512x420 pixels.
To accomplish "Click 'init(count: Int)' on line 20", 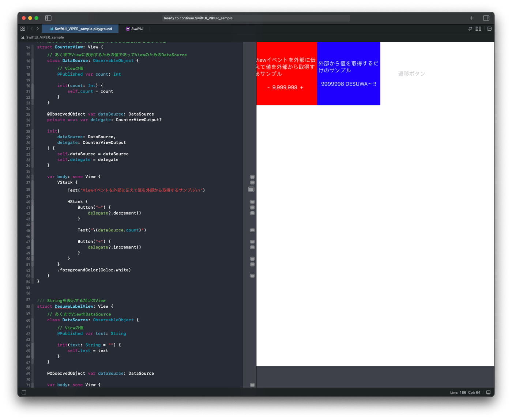I will pos(80,86).
